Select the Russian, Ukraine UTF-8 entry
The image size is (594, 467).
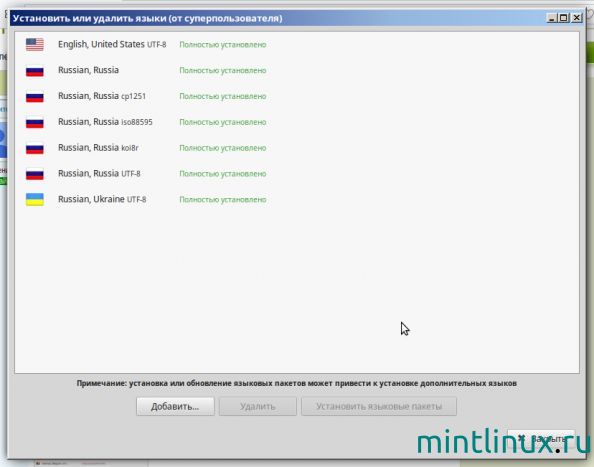click(297, 199)
